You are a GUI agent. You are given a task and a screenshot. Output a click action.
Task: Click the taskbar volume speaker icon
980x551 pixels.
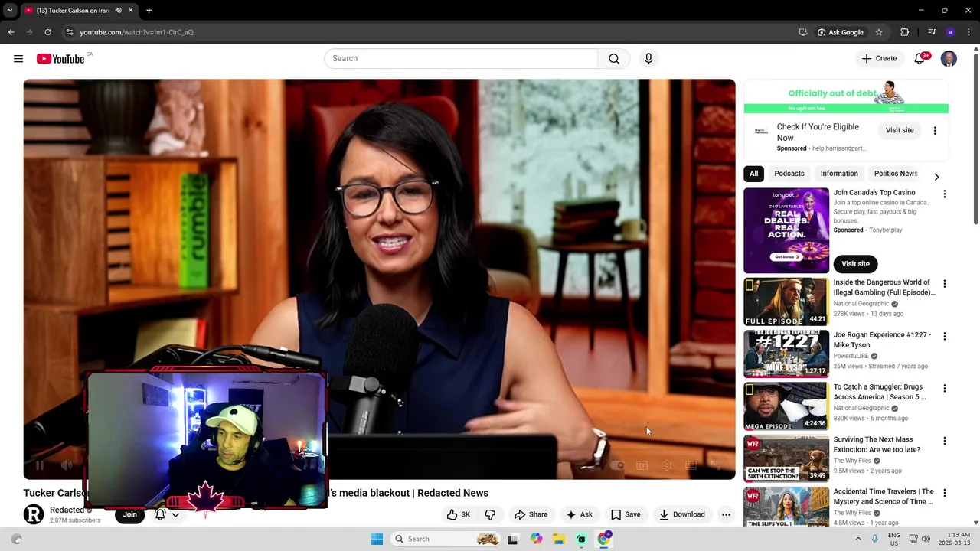coord(926,539)
